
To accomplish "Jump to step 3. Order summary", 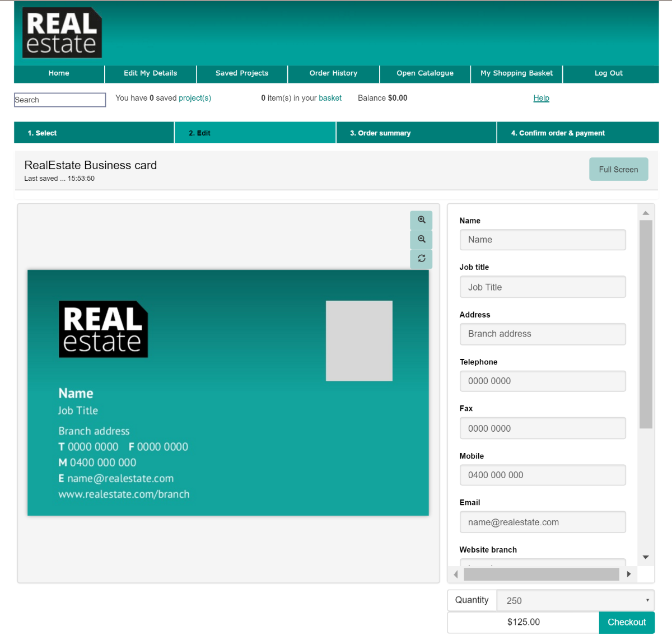I will 416,133.
